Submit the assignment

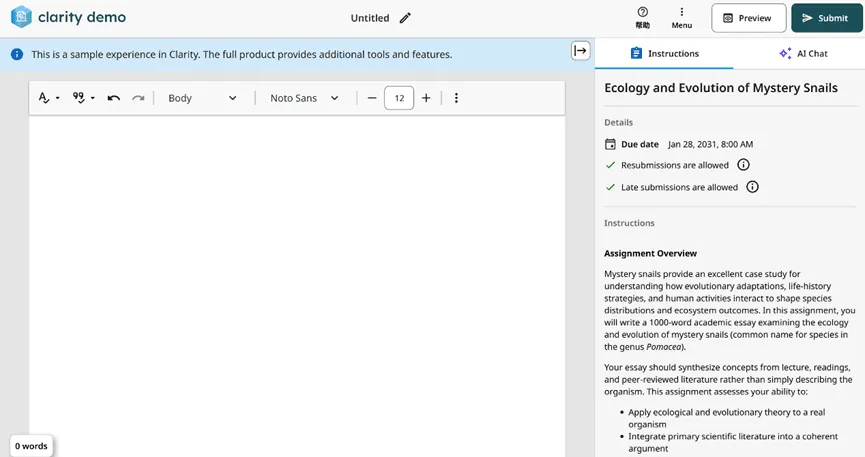click(x=825, y=18)
